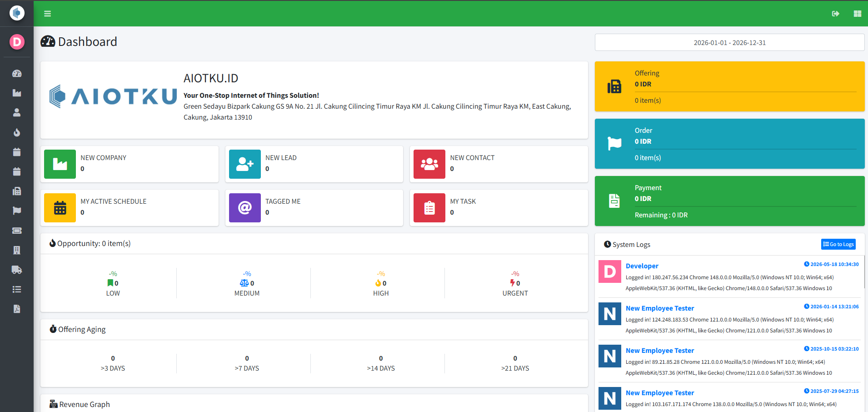Click the NEW LEAD label

click(x=281, y=158)
